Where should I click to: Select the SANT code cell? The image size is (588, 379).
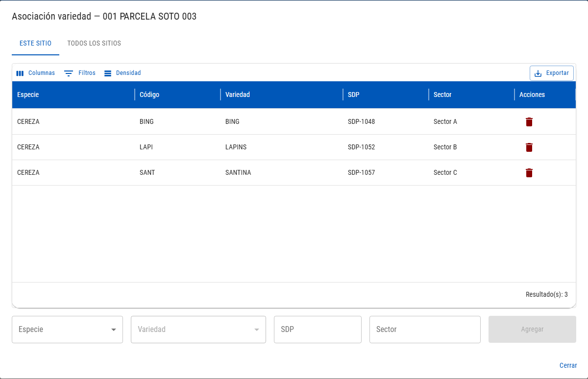click(177, 172)
